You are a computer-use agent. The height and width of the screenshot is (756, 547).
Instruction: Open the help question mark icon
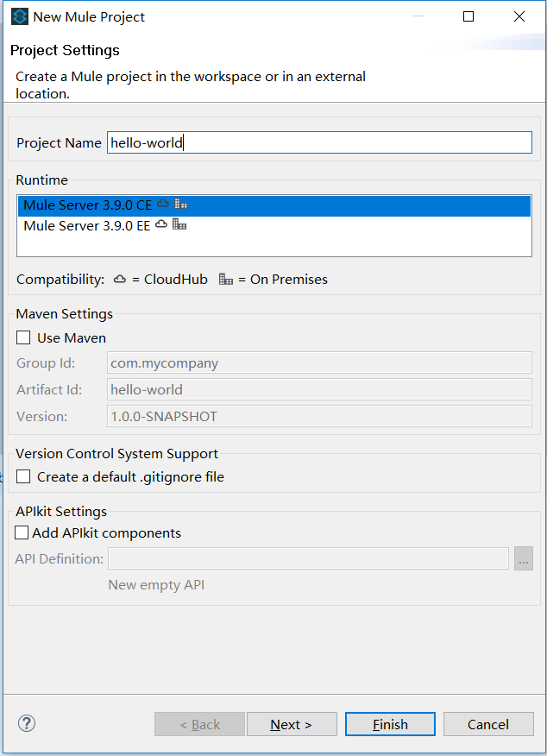[x=27, y=723]
